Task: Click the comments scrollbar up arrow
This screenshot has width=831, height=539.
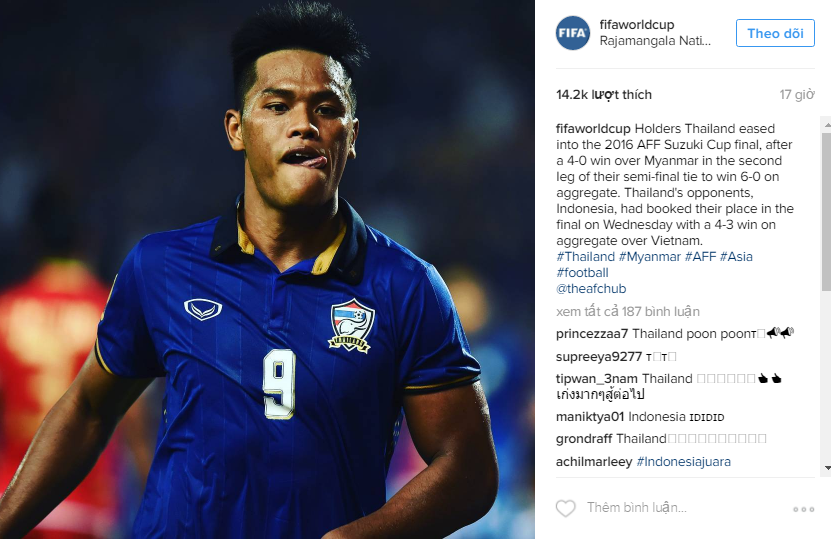Action: pos(826,125)
